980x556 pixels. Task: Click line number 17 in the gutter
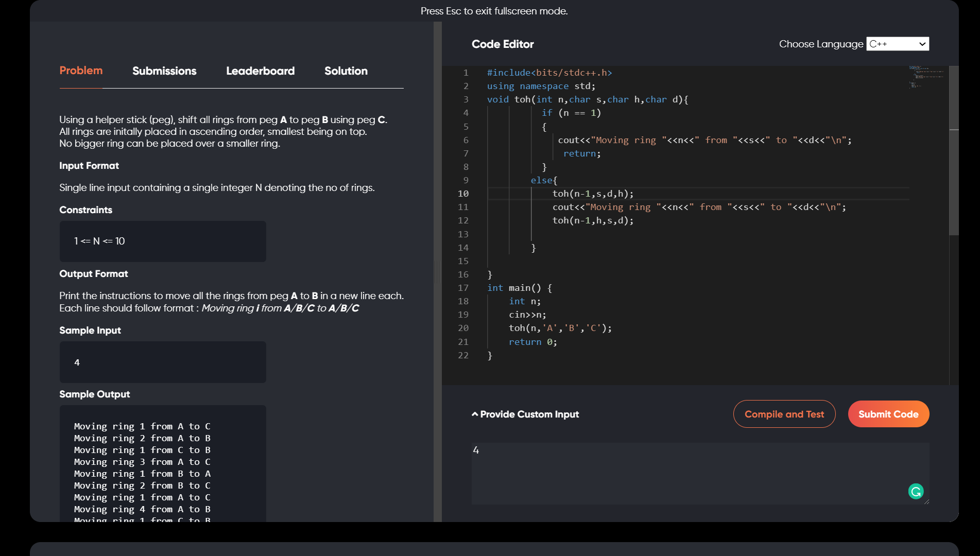pyautogui.click(x=463, y=288)
